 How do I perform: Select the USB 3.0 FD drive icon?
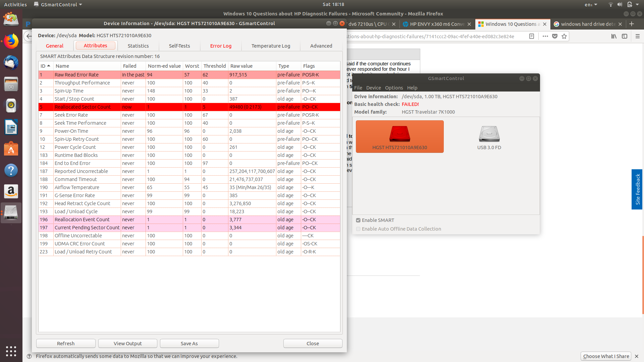point(489,134)
